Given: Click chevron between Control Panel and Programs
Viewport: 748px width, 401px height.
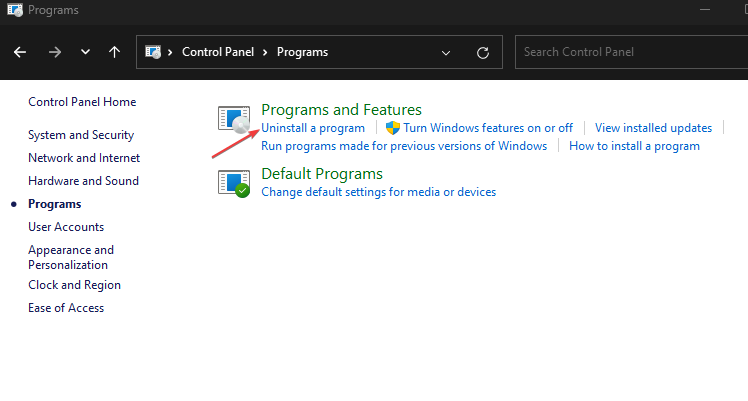Looking at the screenshot, I should pos(265,52).
